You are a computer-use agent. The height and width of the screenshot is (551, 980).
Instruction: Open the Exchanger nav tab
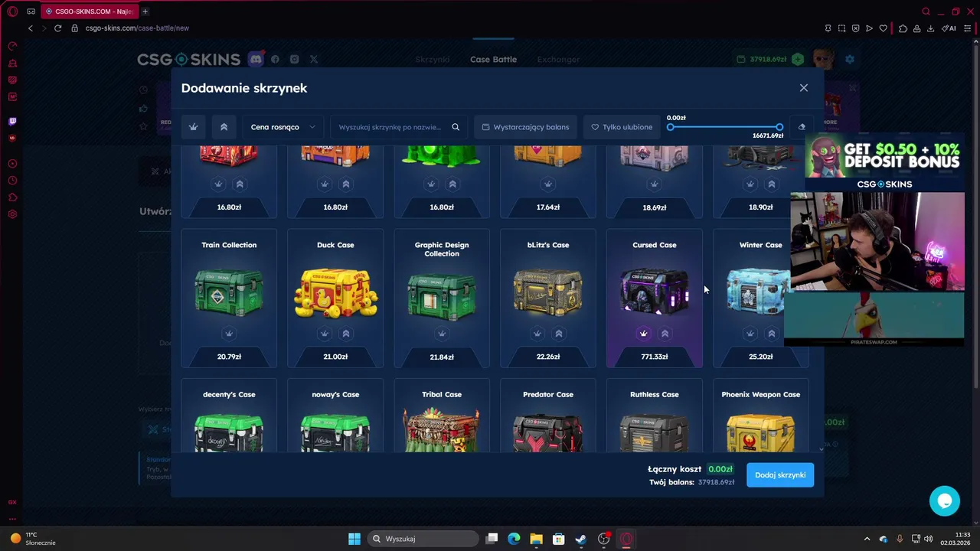(558, 60)
